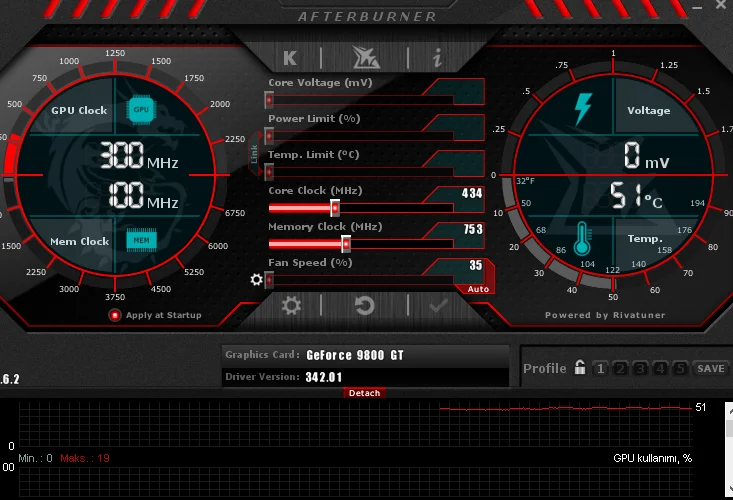
Task: Click the GeForce 9800 GT graphics card name
Action: click(x=355, y=355)
